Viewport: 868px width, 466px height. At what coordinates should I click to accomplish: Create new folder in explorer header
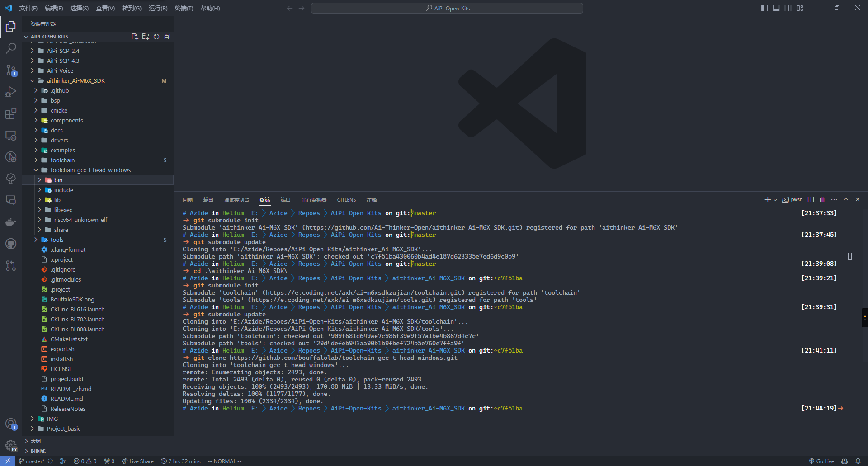(x=146, y=37)
